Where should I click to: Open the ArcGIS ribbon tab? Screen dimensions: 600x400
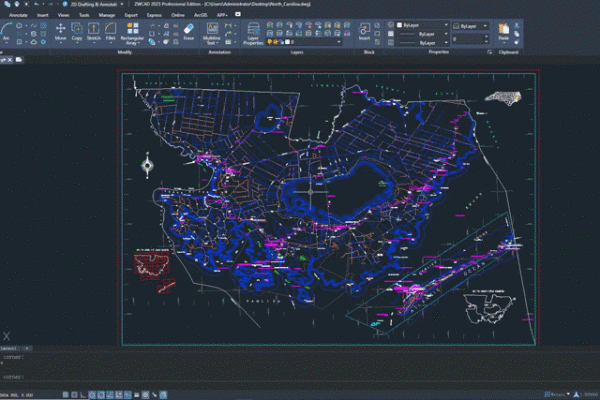(199, 16)
